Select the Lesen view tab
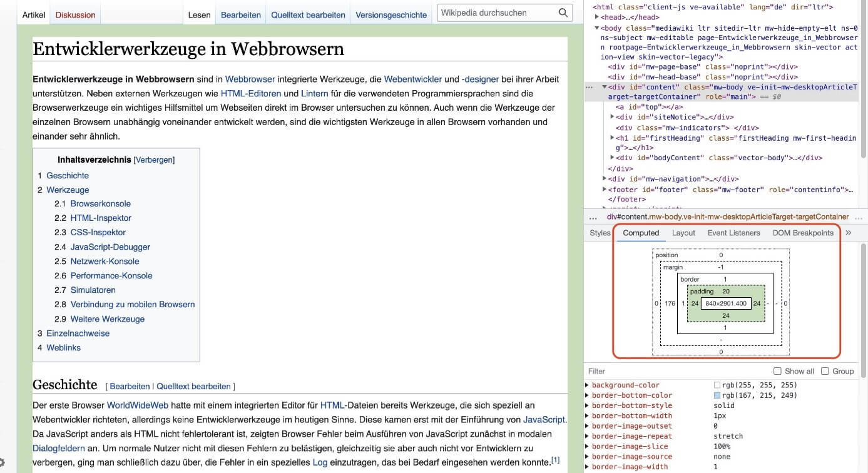 click(x=200, y=15)
